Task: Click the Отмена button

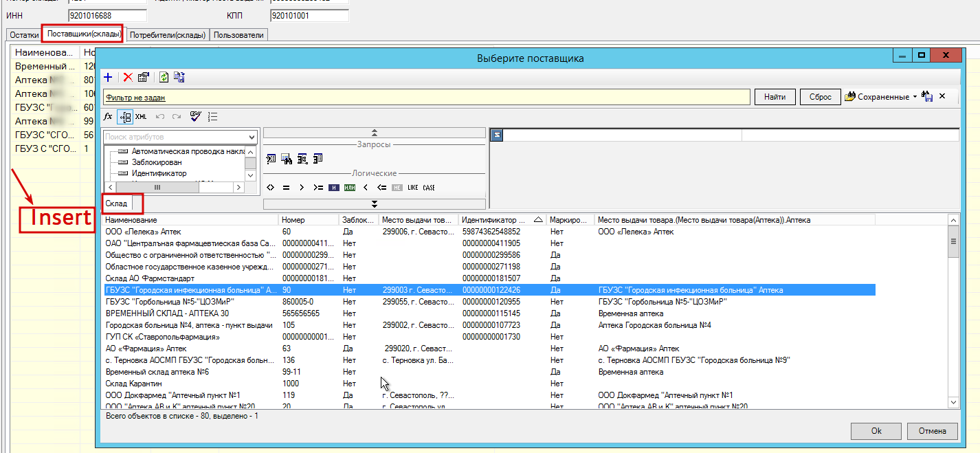Action: click(932, 431)
